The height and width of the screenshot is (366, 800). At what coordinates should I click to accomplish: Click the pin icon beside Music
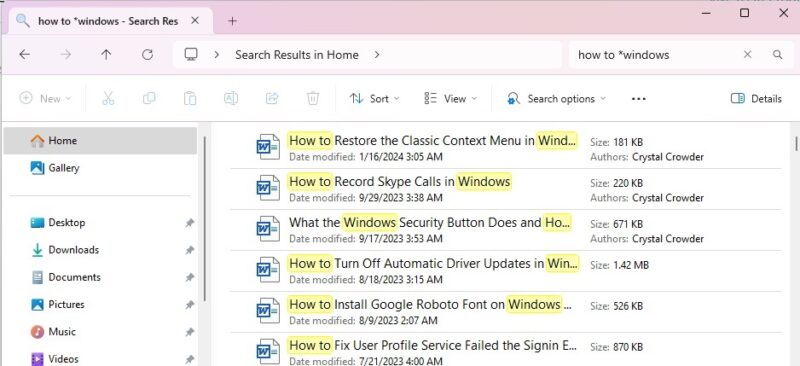pyautogui.click(x=190, y=332)
